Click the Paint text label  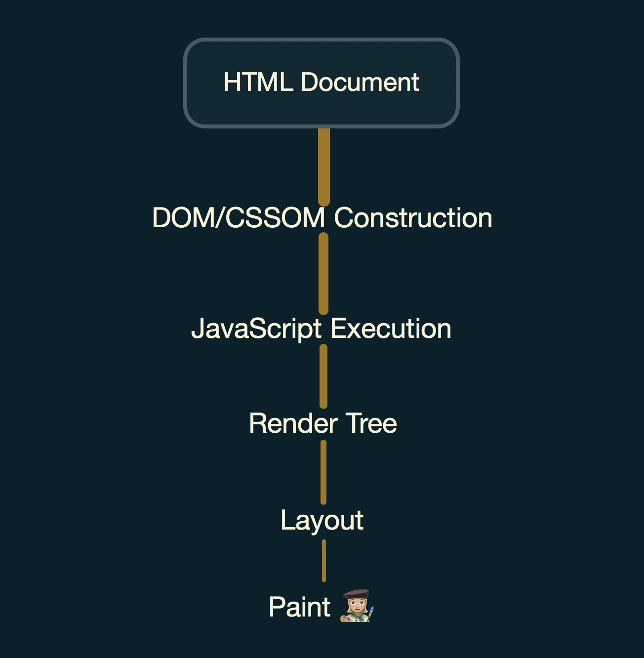click(299, 607)
